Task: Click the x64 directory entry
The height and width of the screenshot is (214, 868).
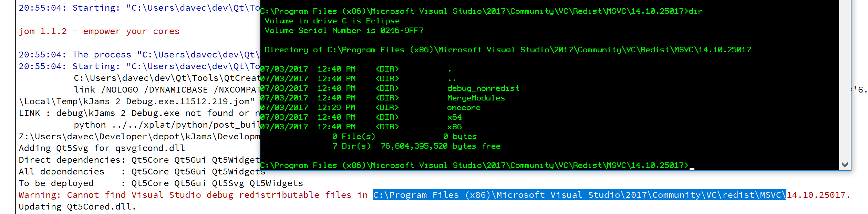Action: click(454, 117)
